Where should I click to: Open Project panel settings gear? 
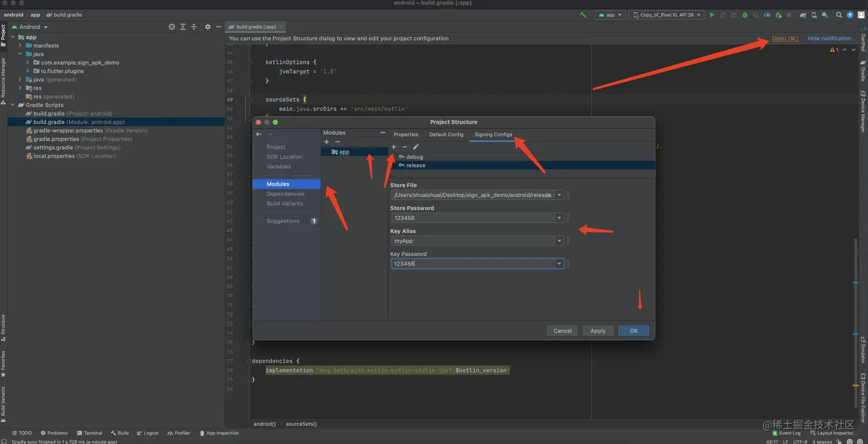pyautogui.click(x=208, y=27)
